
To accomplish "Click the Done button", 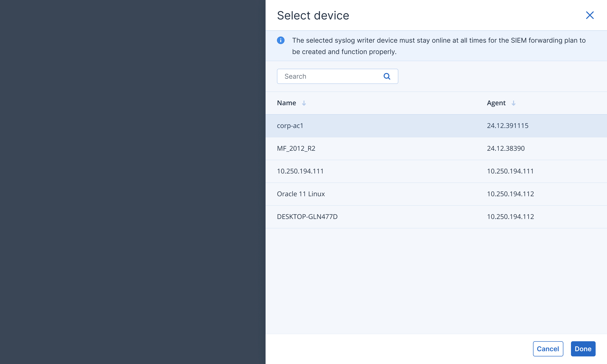I will click(583, 349).
